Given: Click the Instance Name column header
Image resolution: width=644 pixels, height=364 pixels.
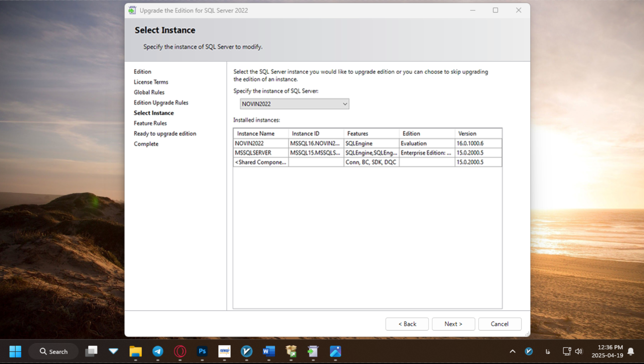Looking at the screenshot, I should [261, 133].
